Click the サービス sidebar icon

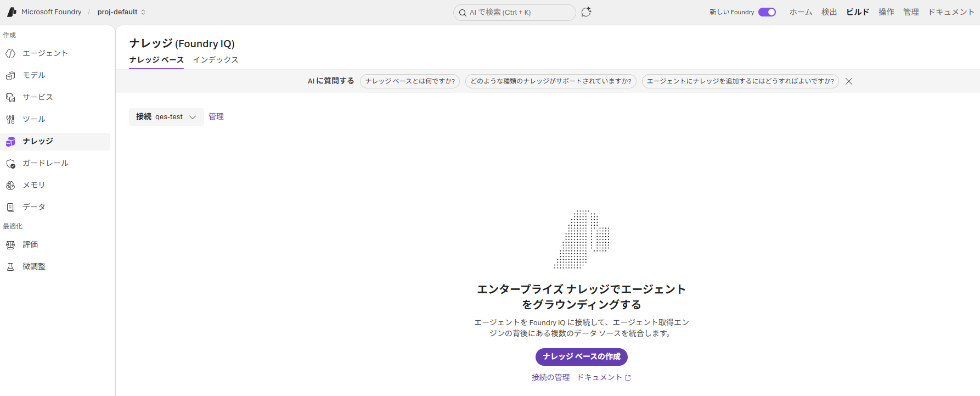pos(10,98)
